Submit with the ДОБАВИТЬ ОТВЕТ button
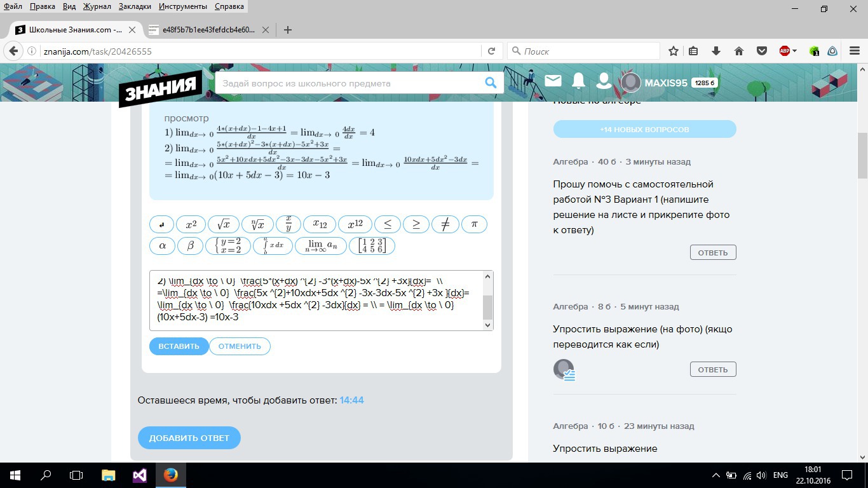Viewport: 868px width, 488px height. pos(189,438)
